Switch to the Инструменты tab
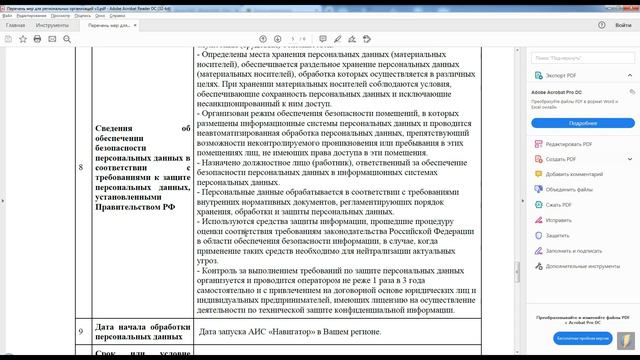640x360 pixels. click(52, 25)
